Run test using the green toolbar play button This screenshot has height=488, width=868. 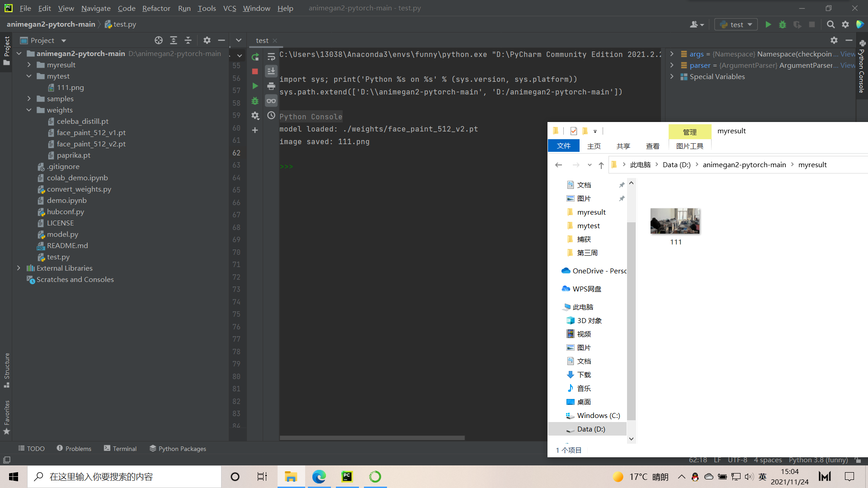pyautogui.click(x=768, y=24)
